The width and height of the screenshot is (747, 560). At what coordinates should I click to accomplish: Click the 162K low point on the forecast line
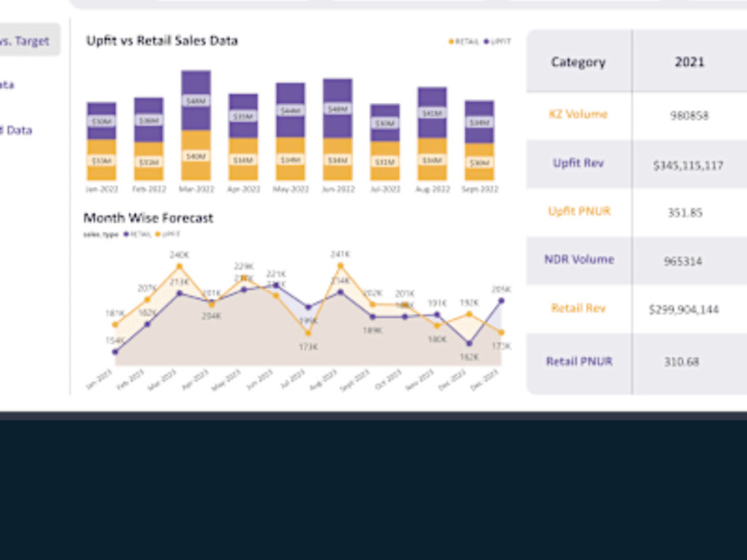pyautogui.click(x=468, y=344)
